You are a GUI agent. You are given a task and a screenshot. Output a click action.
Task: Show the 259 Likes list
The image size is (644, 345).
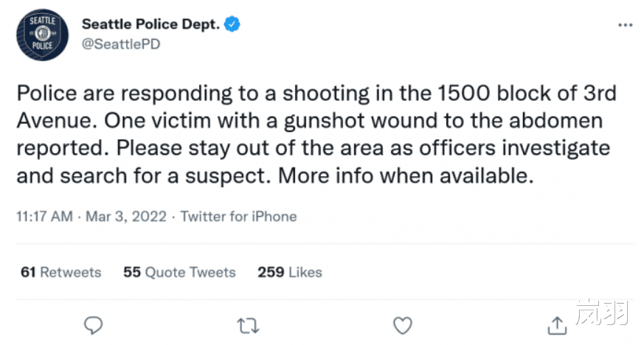tap(290, 272)
